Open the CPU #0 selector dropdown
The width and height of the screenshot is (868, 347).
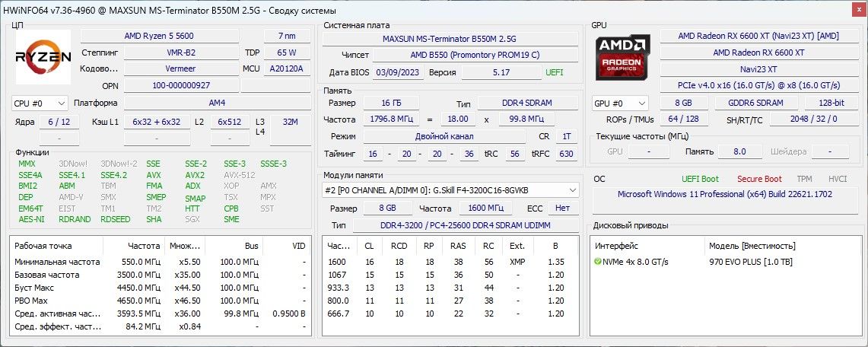tap(40, 103)
